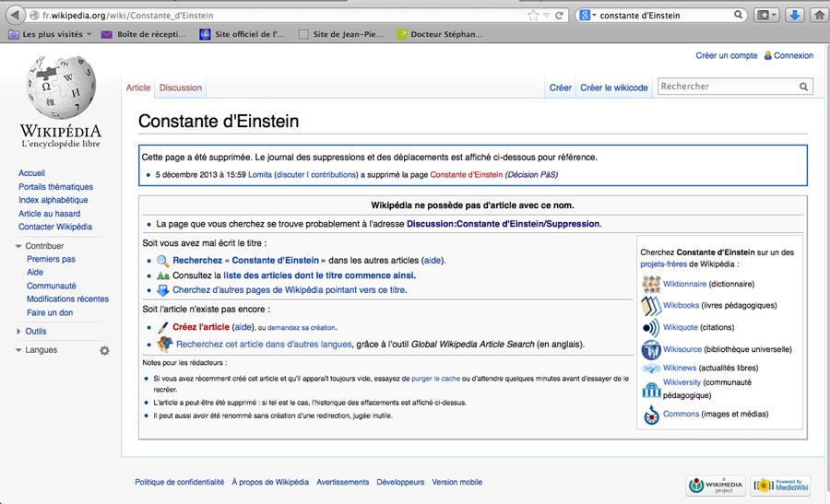
Task: Open the downloads arrow icon
Action: click(794, 15)
